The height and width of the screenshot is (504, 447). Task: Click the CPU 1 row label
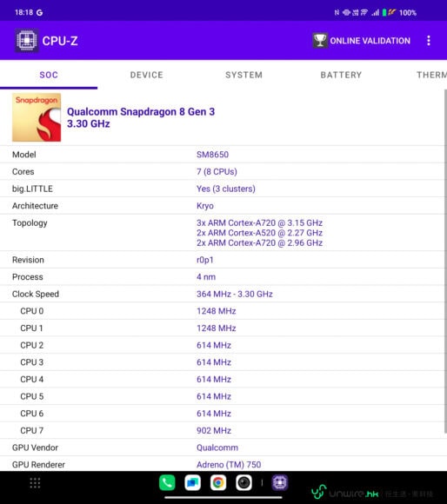(31, 328)
